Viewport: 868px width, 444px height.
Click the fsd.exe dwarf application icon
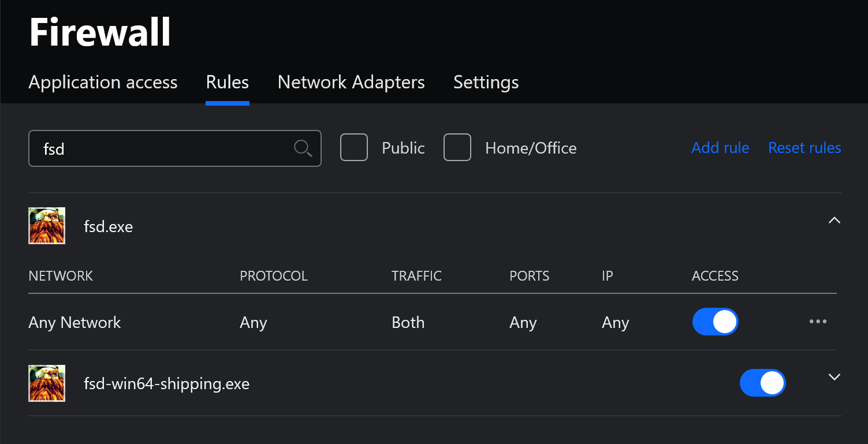point(47,226)
